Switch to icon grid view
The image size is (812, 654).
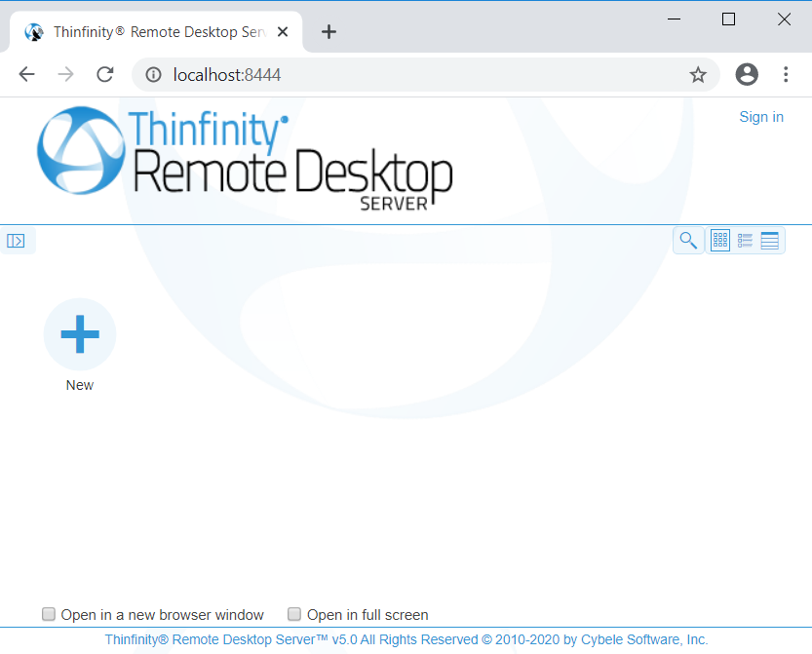click(720, 241)
